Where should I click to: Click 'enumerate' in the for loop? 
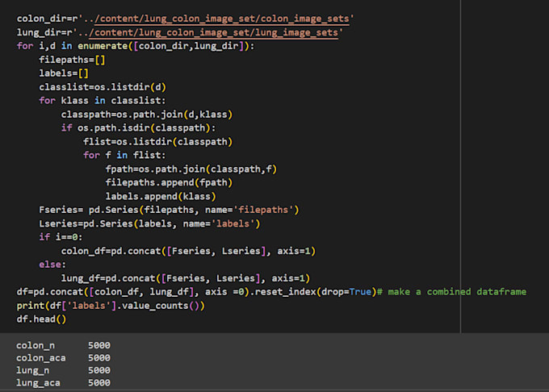coord(103,46)
